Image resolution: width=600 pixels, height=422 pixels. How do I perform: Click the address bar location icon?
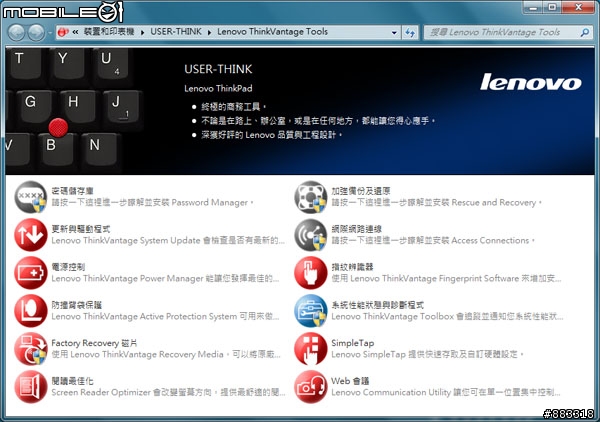point(63,32)
